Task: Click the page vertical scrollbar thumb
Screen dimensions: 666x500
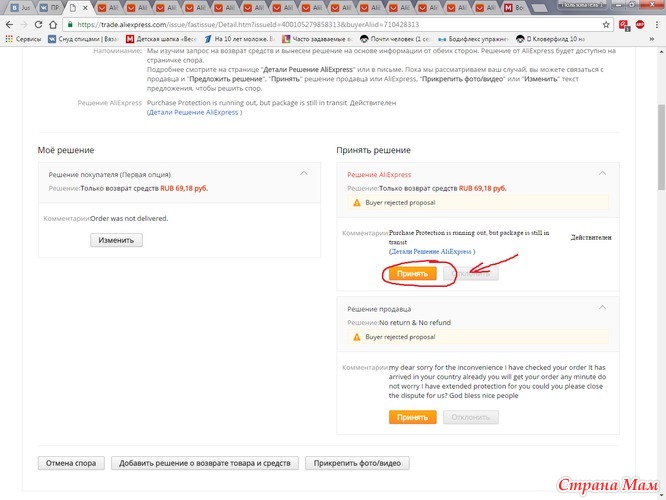Action: point(662,147)
